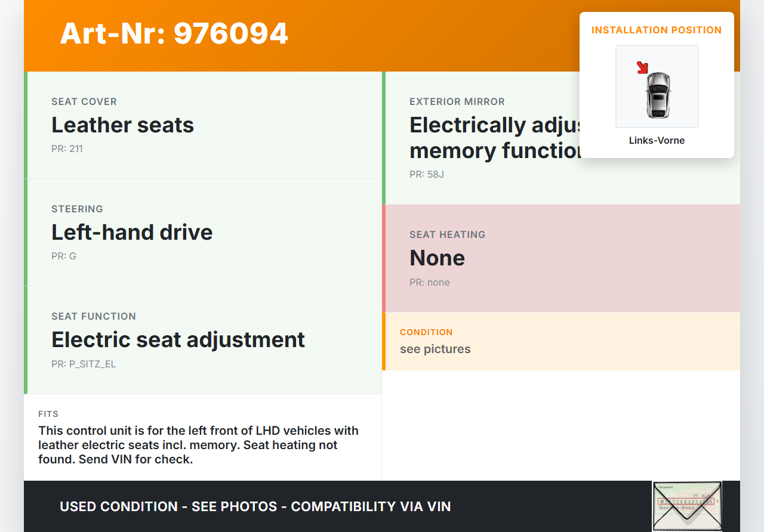Select the Leather seats feature card
Viewport: 764px width, 532px height.
coord(203,125)
